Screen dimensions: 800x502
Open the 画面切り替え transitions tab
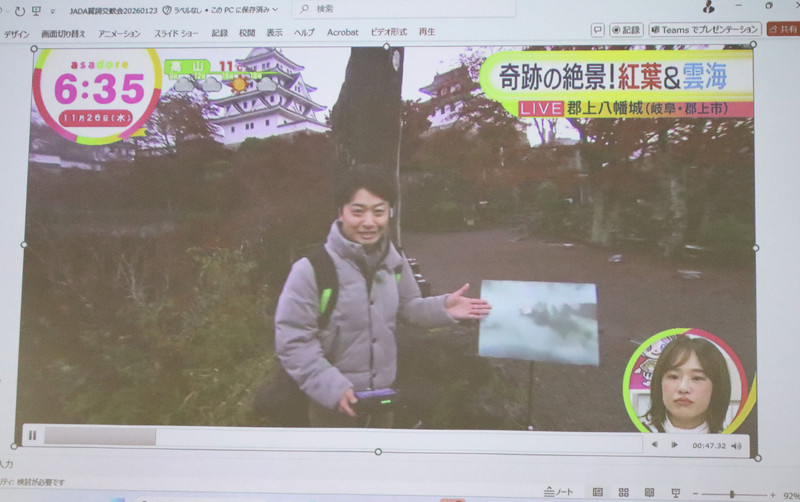(x=63, y=33)
